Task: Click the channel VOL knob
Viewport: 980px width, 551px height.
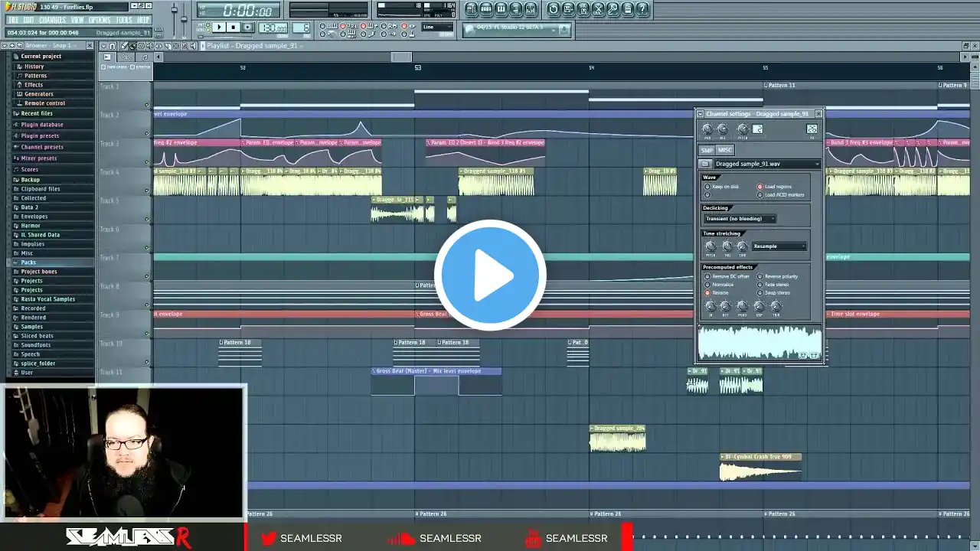Action: (x=723, y=129)
